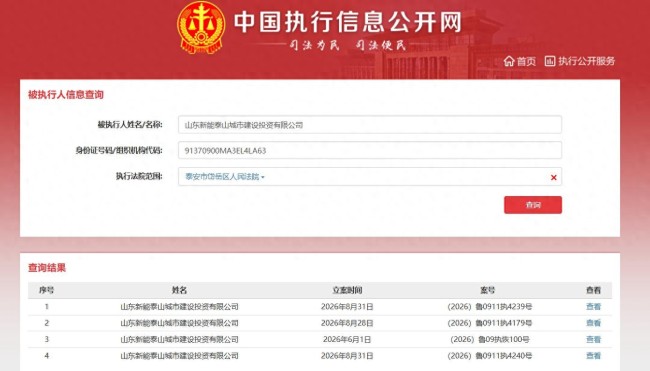Click the 被执行人信息查询 section heading

(65, 95)
